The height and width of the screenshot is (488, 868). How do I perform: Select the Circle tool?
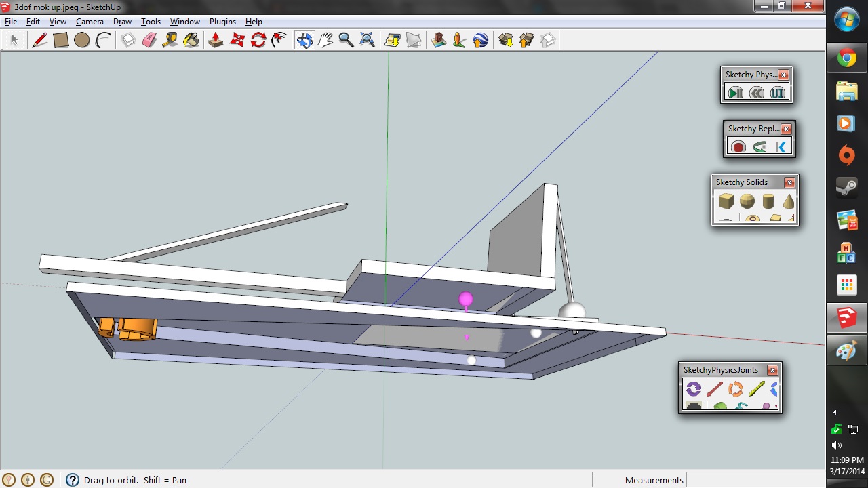click(x=82, y=41)
